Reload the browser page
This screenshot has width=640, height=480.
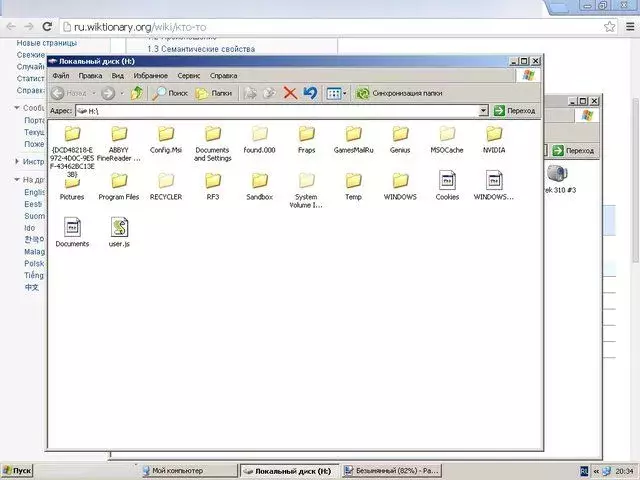(47, 27)
